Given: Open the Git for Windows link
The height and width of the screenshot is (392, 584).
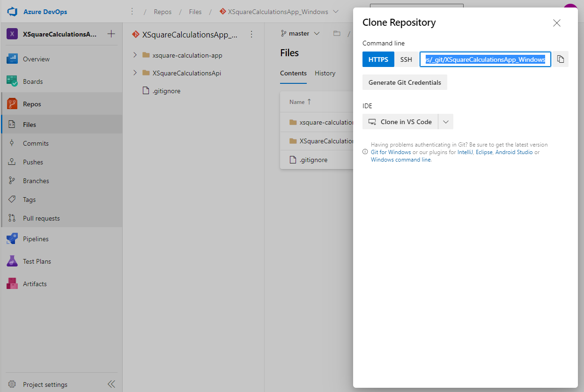Looking at the screenshot, I should click(391, 152).
